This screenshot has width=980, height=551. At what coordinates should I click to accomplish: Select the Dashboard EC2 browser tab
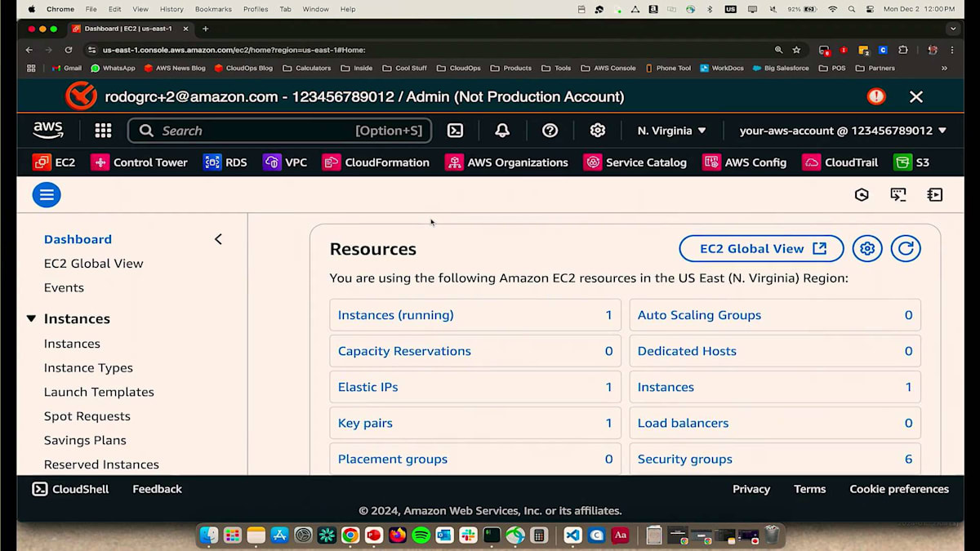130,29
